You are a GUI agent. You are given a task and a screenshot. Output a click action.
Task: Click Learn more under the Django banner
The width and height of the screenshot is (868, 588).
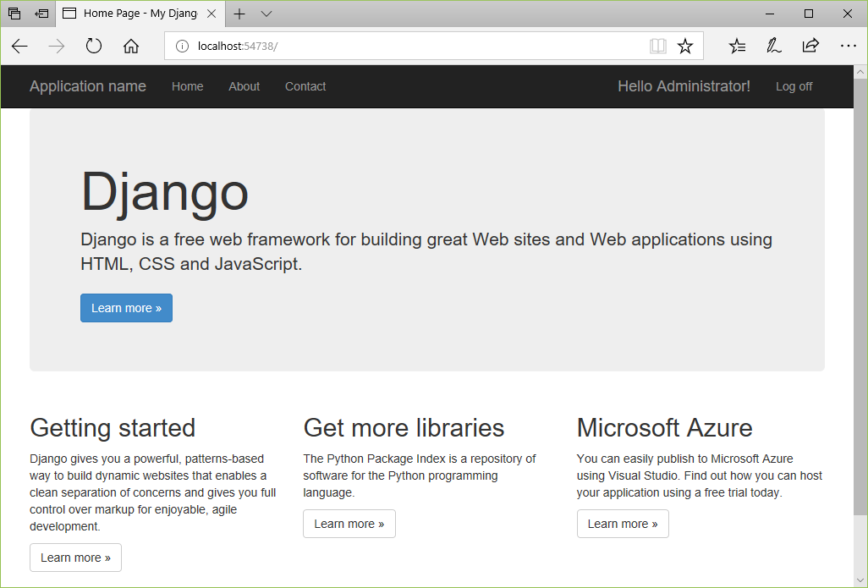click(126, 308)
